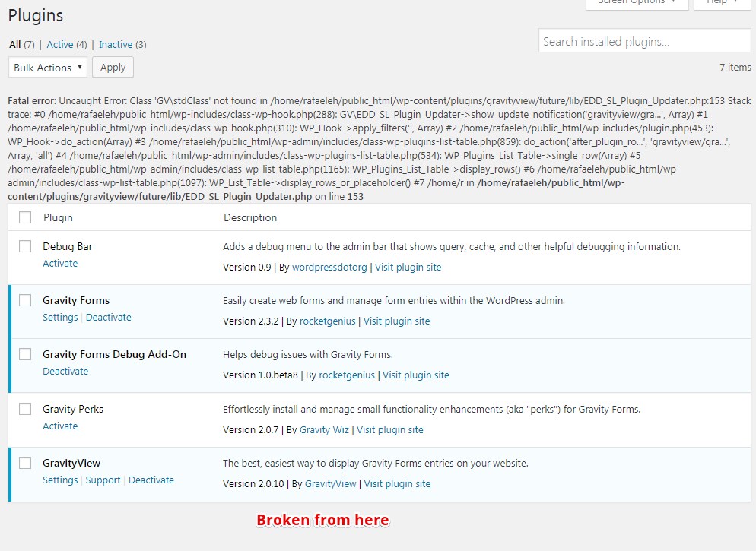This screenshot has width=756, height=551.
Task: Open the Screen Options panel
Action: 636,3
